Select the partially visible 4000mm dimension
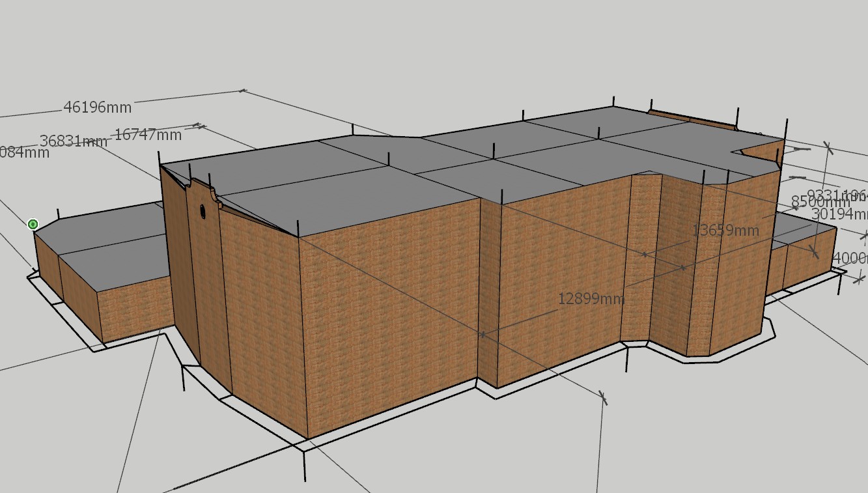 point(850,257)
